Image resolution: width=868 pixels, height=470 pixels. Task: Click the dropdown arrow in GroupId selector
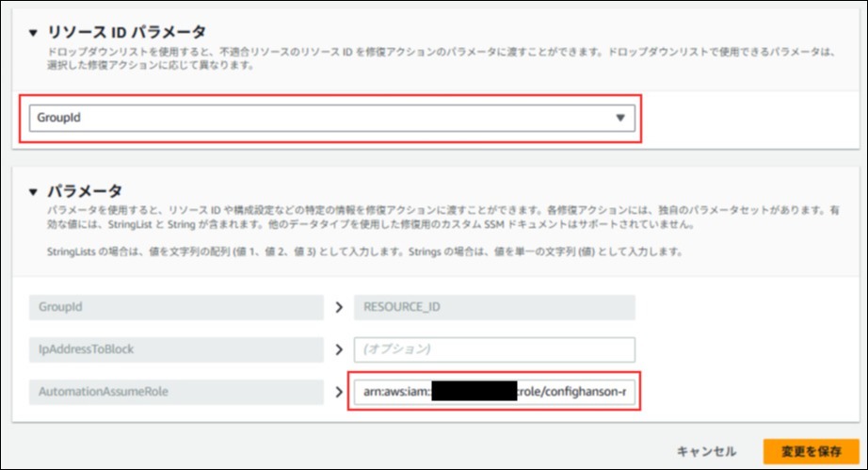[619, 118]
